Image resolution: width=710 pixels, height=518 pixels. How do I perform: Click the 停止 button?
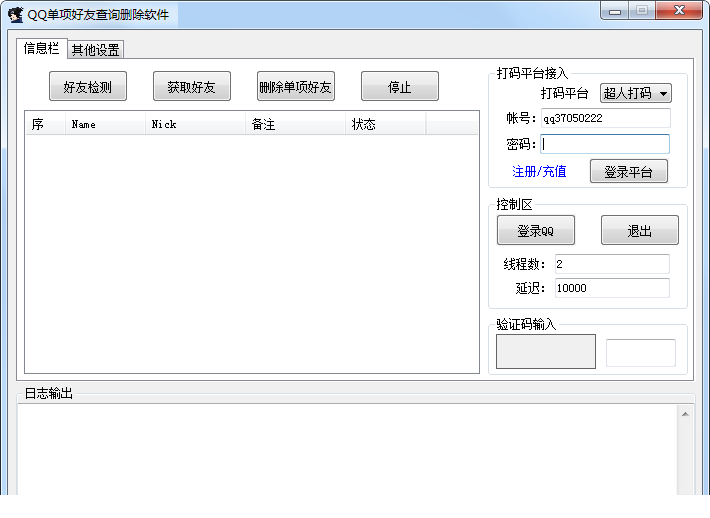(x=400, y=86)
